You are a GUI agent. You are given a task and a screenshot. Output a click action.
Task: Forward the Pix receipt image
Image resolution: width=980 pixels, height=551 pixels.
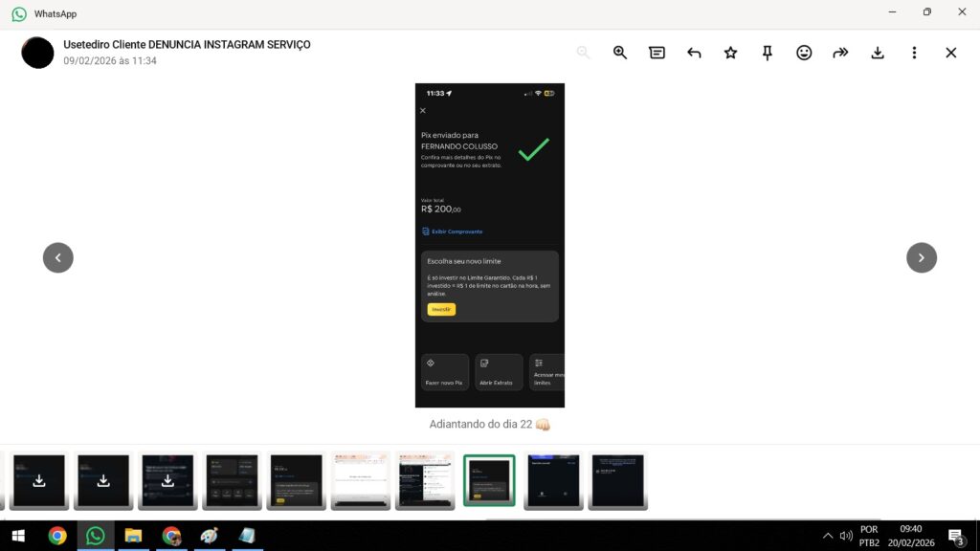840,53
